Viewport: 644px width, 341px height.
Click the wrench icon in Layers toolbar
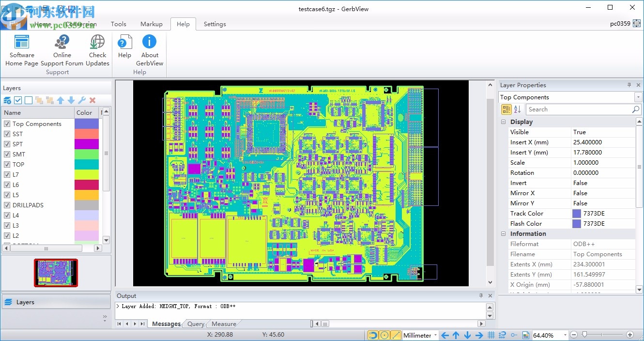click(x=82, y=100)
